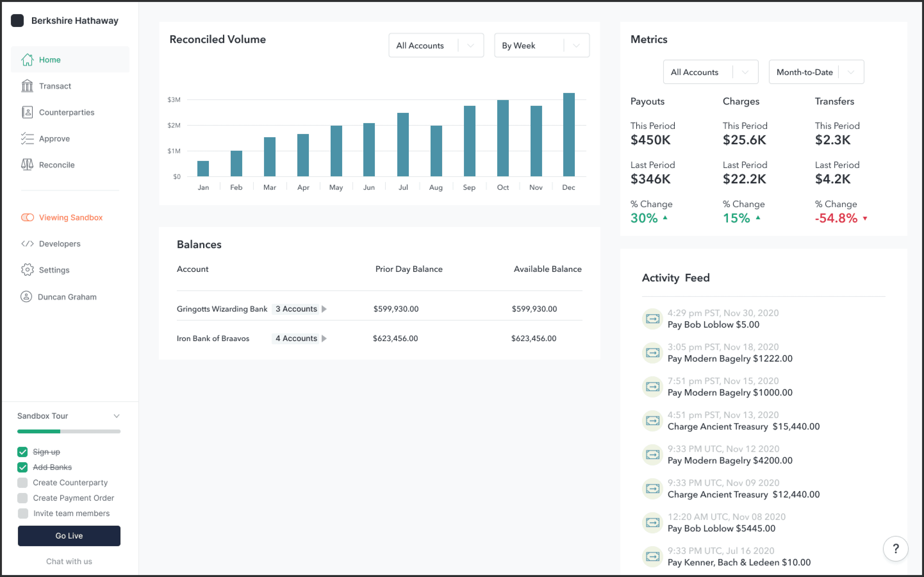Click the Counterparties navigation icon
The image size is (924, 577).
point(26,112)
